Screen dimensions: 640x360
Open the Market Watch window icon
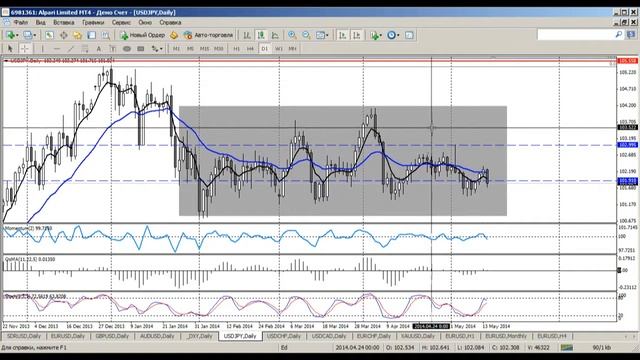pos(49,36)
